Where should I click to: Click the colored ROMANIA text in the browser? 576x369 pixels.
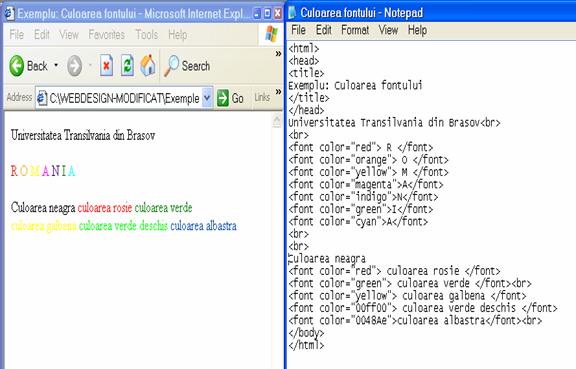click(43, 171)
